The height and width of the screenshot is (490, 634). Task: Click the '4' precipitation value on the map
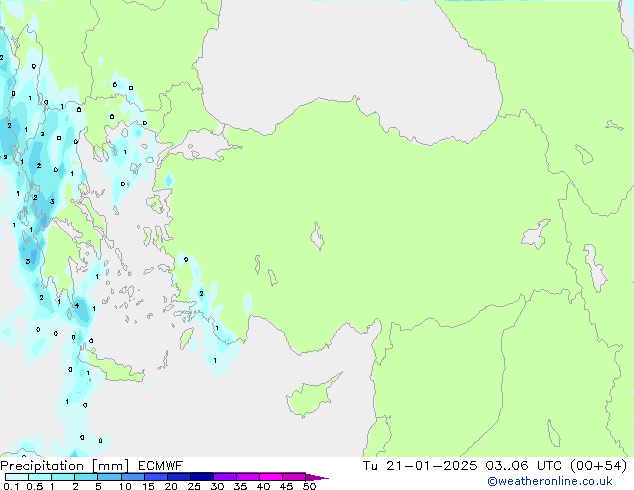77,306
